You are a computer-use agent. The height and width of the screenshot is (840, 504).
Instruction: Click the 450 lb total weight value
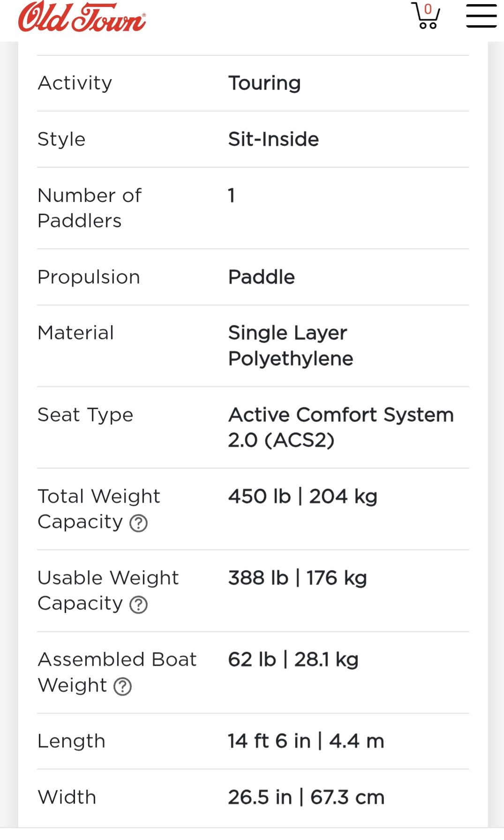click(x=303, y=496)
